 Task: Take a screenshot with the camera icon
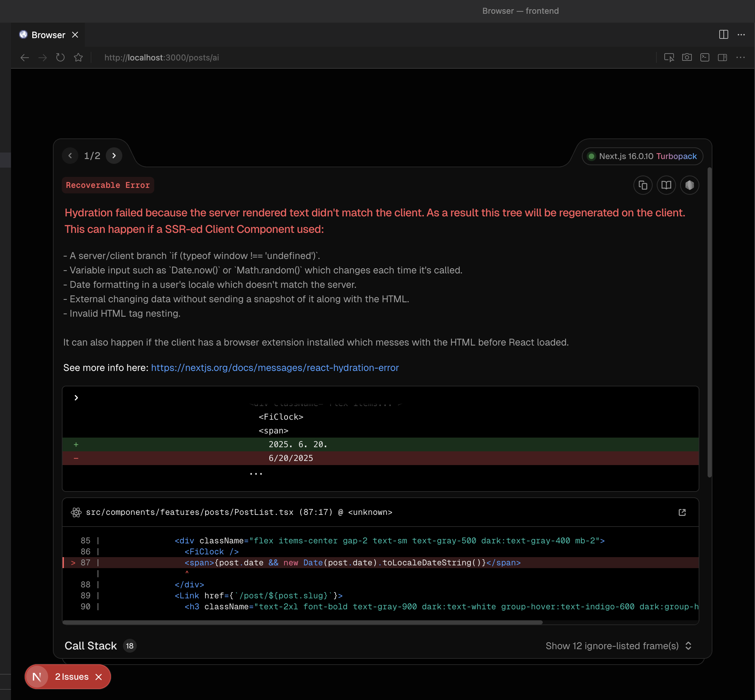point(686,58)
